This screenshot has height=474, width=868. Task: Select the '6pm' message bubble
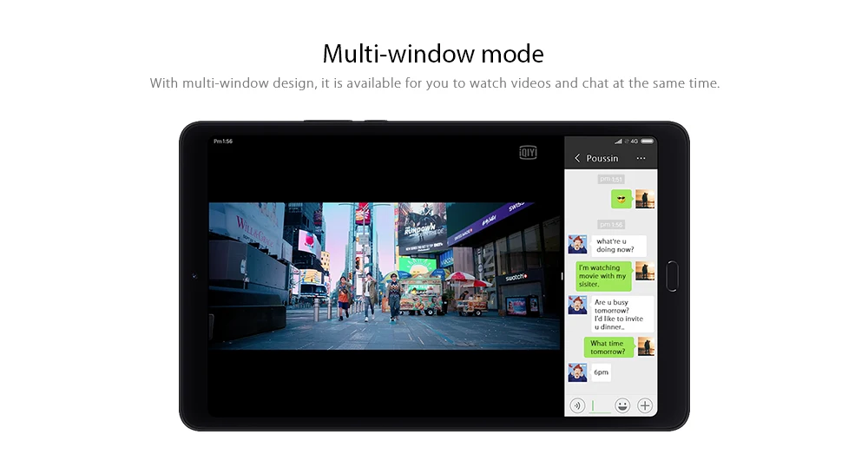click(x=601, y=372)
